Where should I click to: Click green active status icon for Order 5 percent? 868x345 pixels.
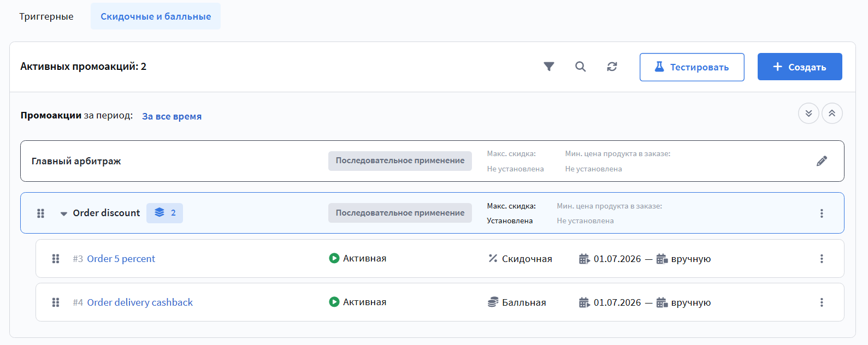pos(334,258)
